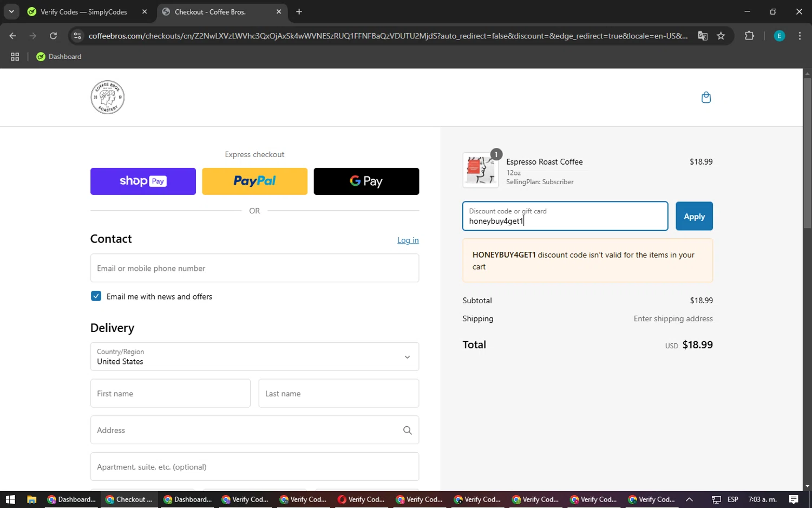The image size is (812, 508).
Task: Click the address search magnifier icon
Action: (x=408, y=430)
